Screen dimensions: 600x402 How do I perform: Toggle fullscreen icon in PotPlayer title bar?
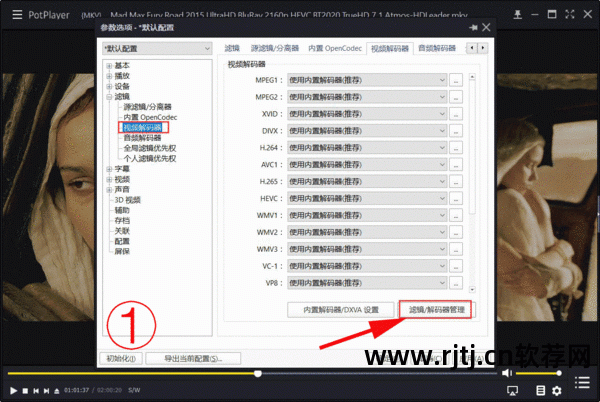pyautogui.click(x=570, y=15)
